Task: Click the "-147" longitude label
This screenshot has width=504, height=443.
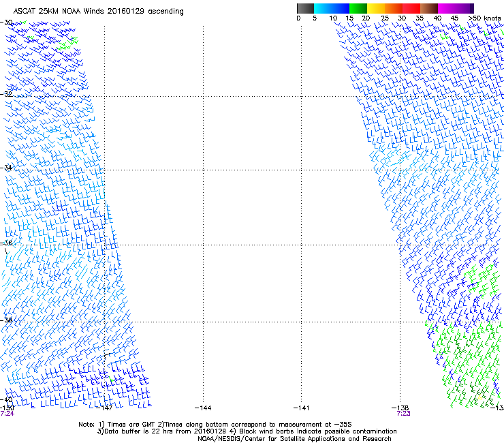Action: pos(104,408)
